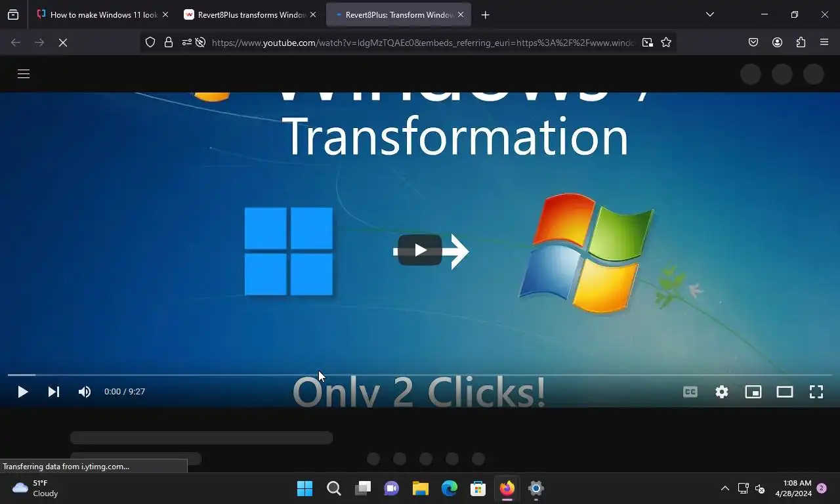Go forward to the next page

coord(39,43)
